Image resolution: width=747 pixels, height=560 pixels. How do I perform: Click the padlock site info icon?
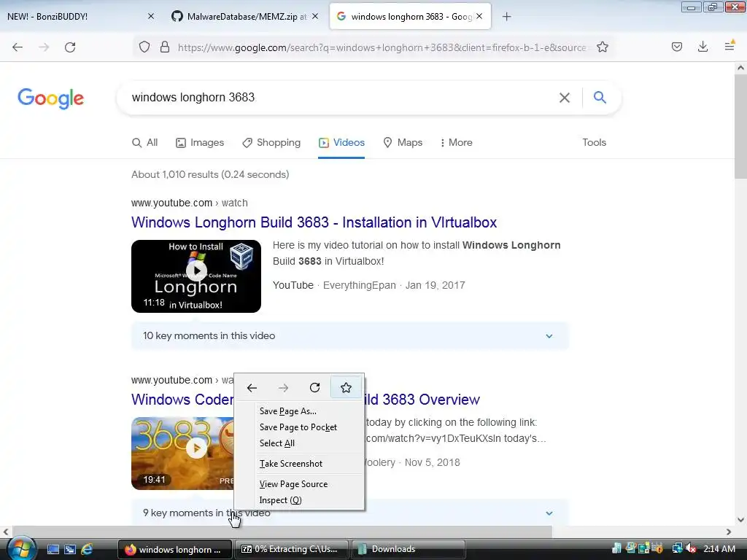[165, 47]
